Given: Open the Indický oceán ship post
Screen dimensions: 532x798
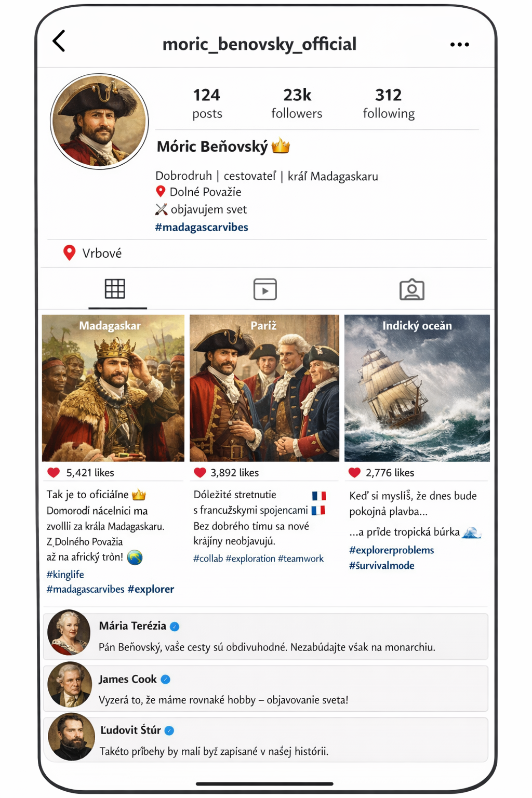Looking at the screenshot, I should pos(417,388).
